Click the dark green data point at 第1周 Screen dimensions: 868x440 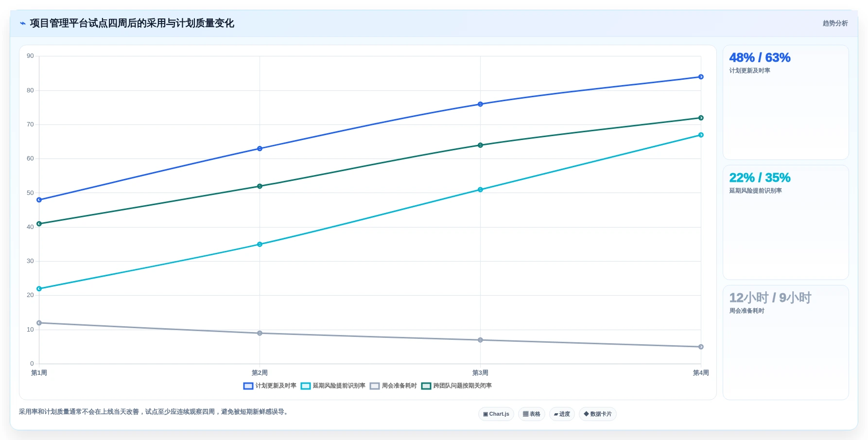point(39,224)
